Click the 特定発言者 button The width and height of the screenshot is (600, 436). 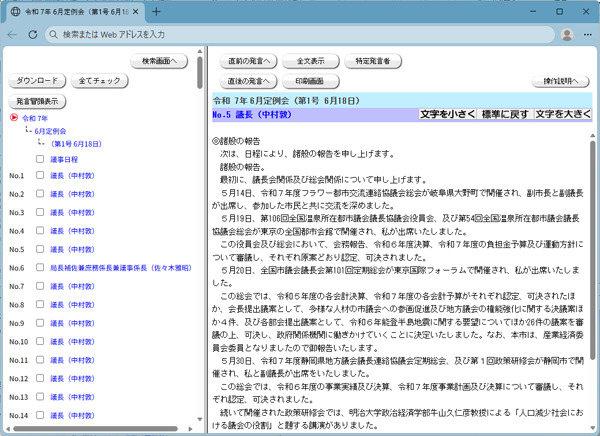[373, 61]
